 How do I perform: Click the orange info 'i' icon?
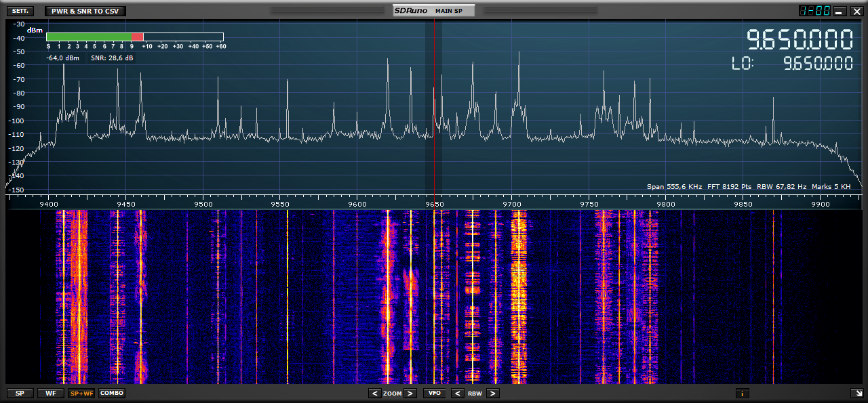tap(742, 393)
